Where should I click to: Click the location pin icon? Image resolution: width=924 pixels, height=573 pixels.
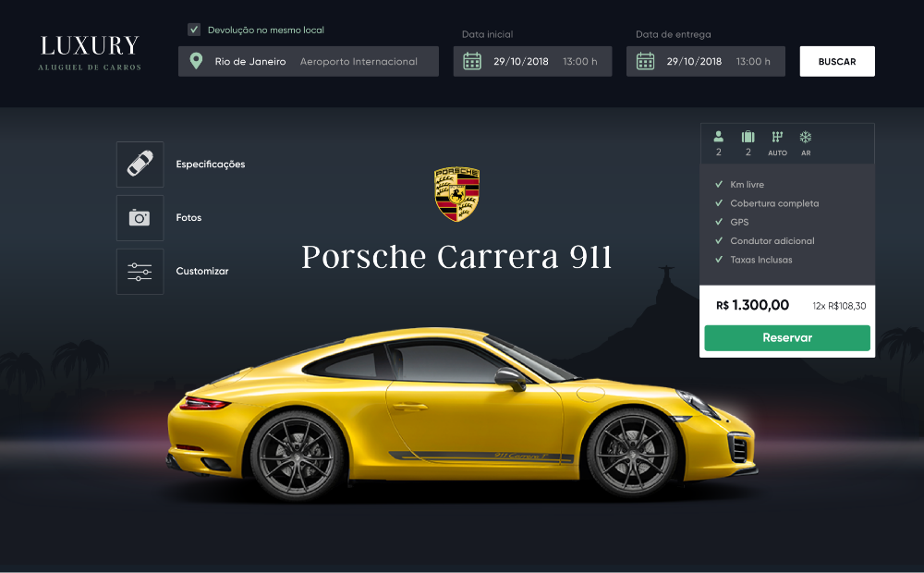196,61
